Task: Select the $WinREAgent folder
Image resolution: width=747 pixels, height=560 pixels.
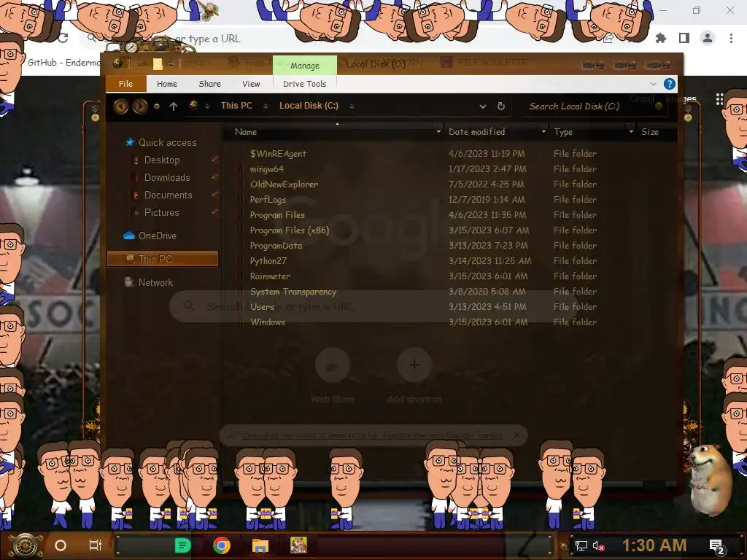Action: pos(278,154)
